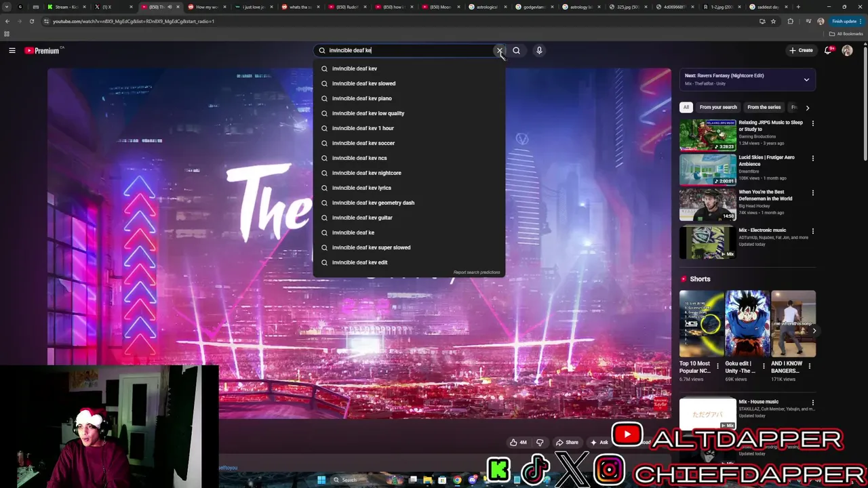Image resolution: width=868 pixels, height=488 pixels.
Task: Open options for Mix - Electronic music
Action: (x=812, y=231)
